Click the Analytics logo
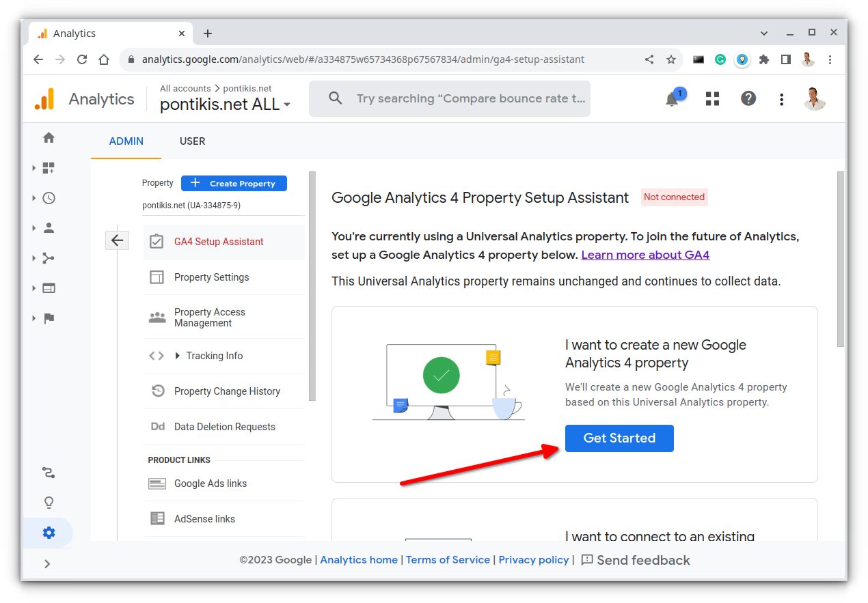This screenshot has height=603, width=868. click(x=44, y=99)
